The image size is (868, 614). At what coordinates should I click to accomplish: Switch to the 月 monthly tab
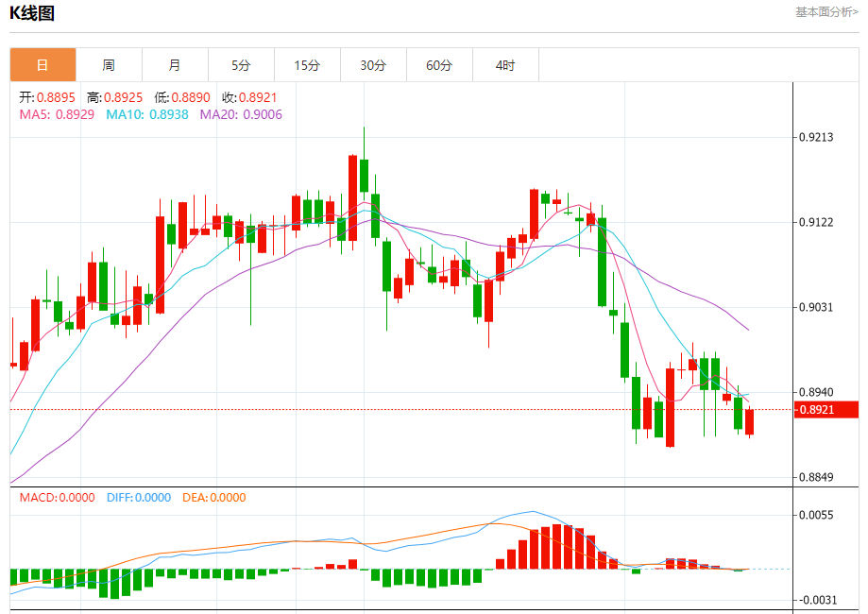pos(175,65)
